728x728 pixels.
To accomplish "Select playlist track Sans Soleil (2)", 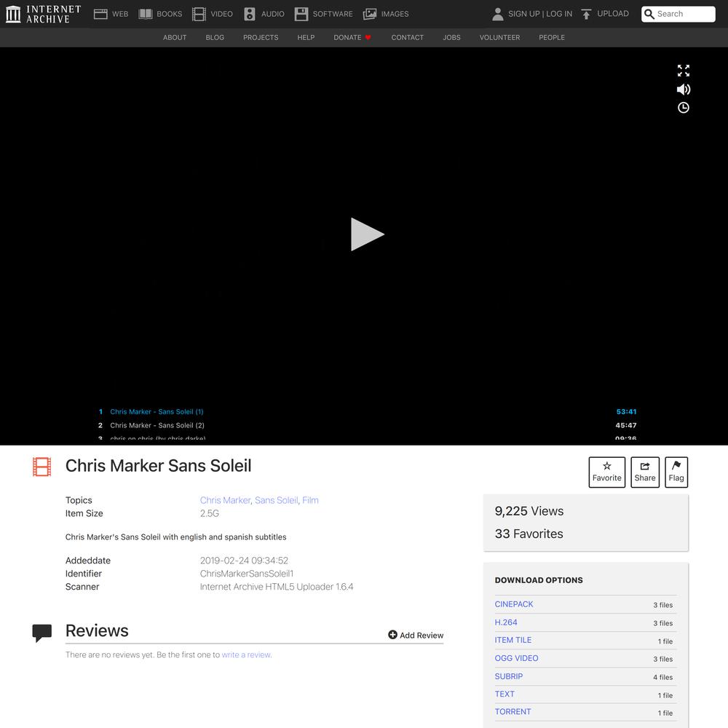I will (x=157, y=425).
